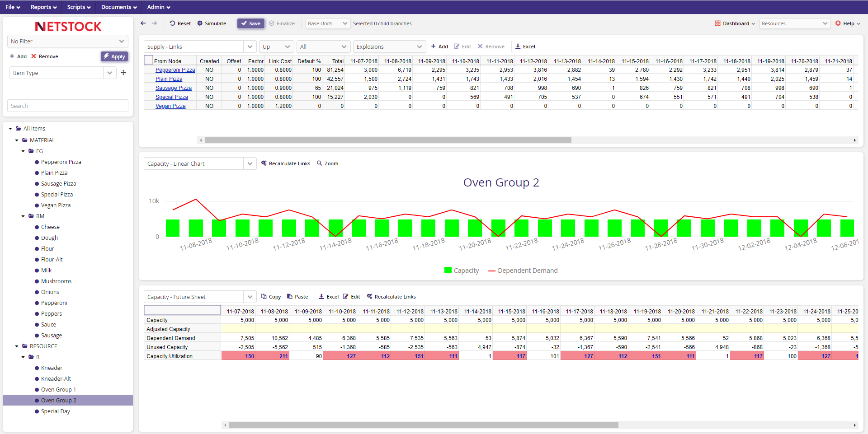The width and height of the screenshot is (868, 434).
Task: Add new item type filter plus icon
Action: (123, 73)
